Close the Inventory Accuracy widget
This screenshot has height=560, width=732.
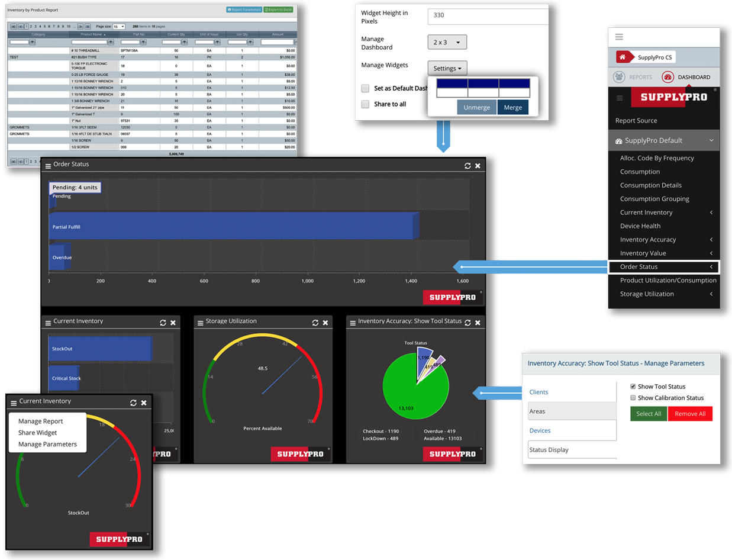point(478,323)
